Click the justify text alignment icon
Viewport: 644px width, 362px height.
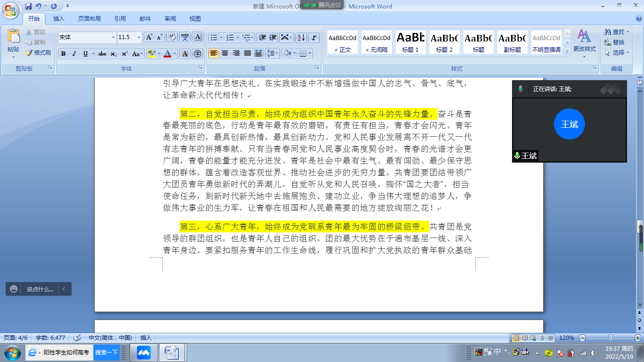[248, 53]
